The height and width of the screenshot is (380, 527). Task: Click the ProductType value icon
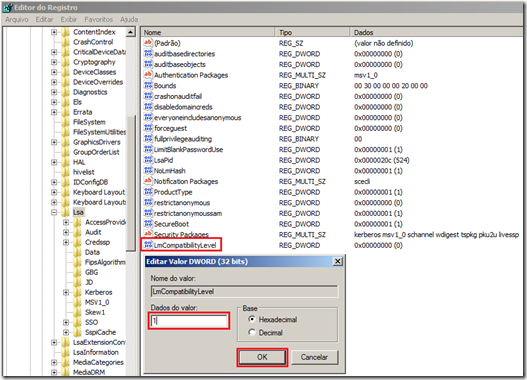coord(148,192)
